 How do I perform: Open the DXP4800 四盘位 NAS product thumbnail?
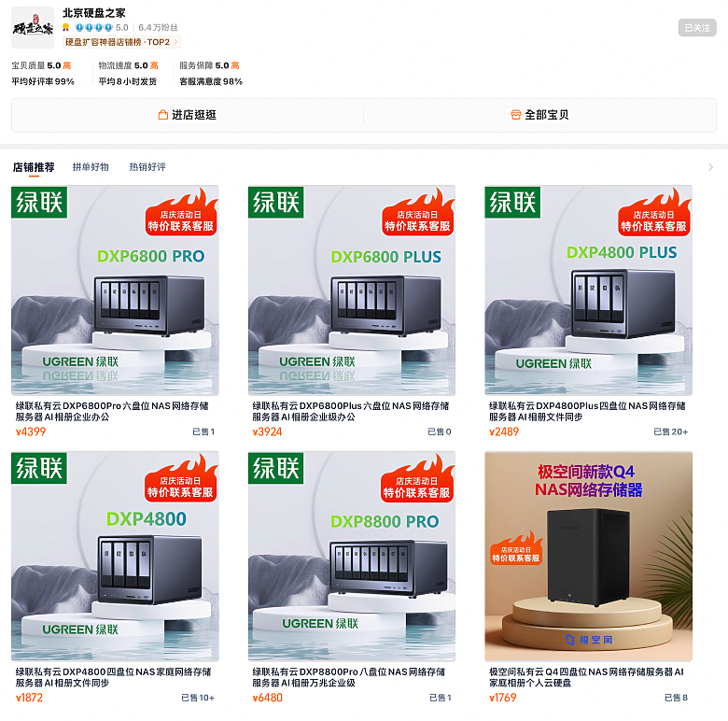(x=115, y=556)
